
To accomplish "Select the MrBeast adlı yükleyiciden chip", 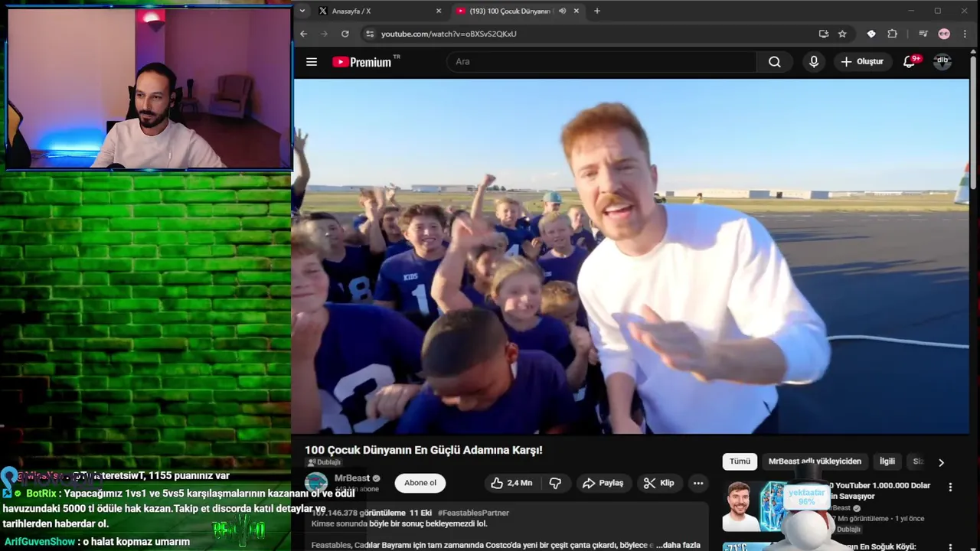I will coord(815,461).
